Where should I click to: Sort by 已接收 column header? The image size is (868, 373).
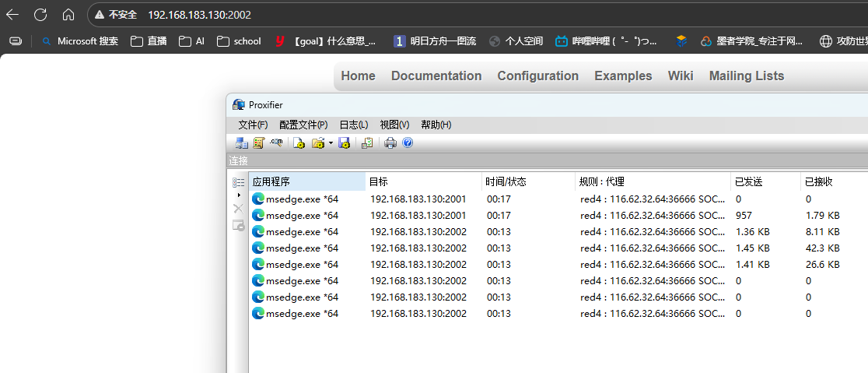pos(835,181)
